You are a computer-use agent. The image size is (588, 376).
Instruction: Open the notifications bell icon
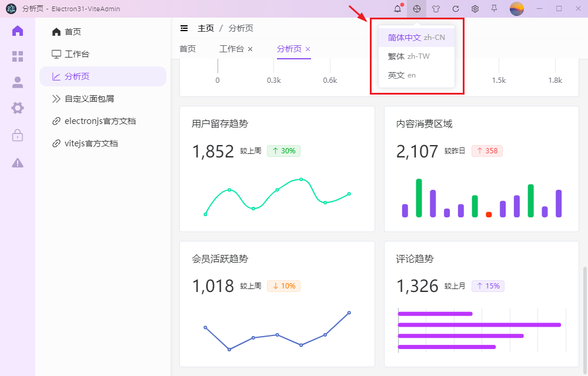[x=397, y=9]
